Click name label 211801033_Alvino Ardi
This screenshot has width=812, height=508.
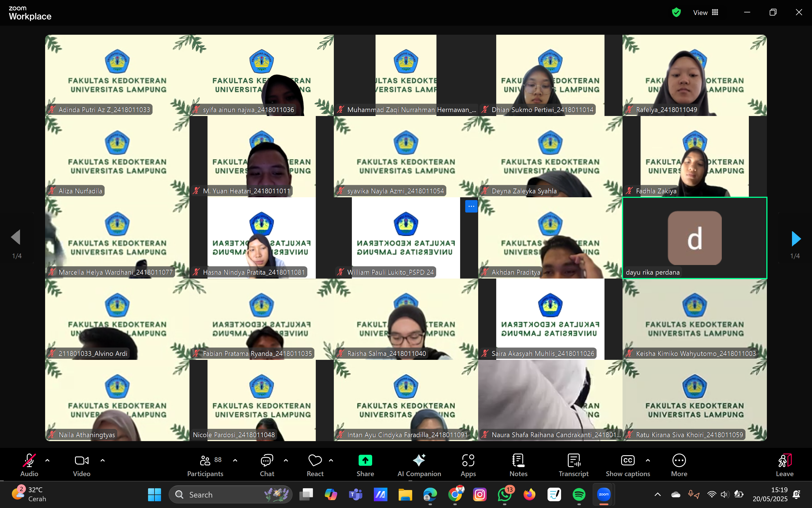(92, 353)
